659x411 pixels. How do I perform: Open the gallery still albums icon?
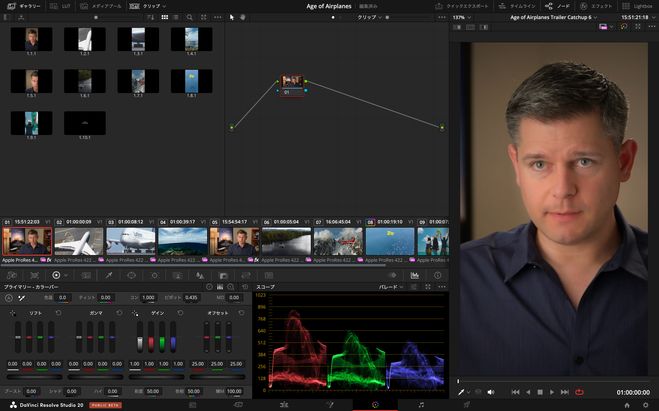[5, 17]
